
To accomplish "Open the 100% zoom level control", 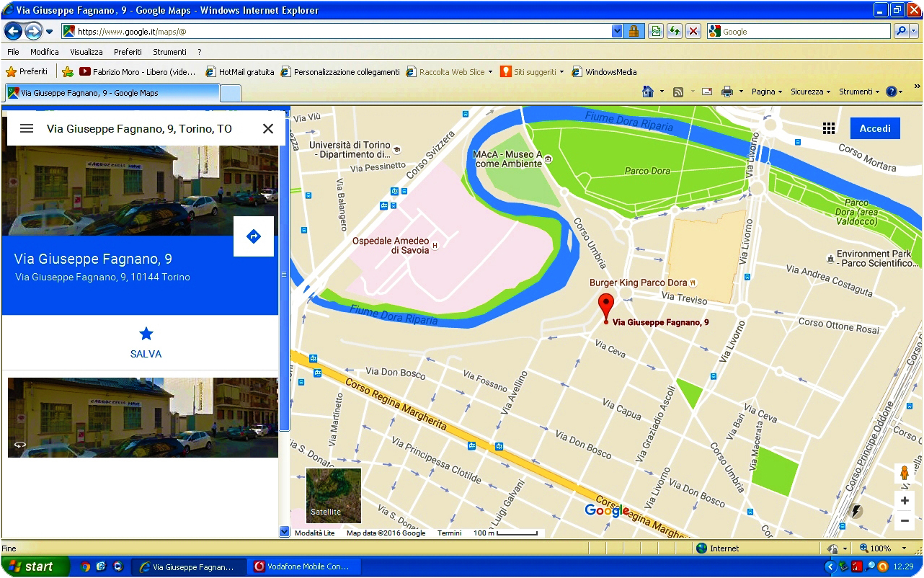I will [x=883, y=548].
